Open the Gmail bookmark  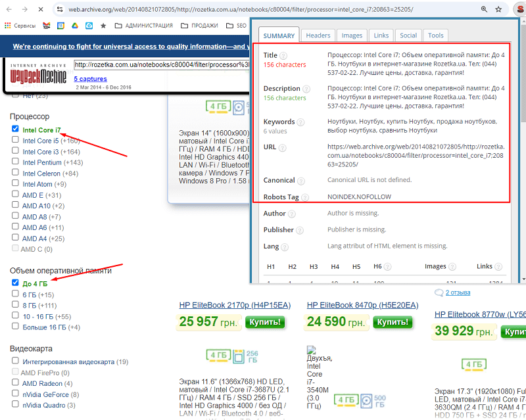(x=47, y=26)
